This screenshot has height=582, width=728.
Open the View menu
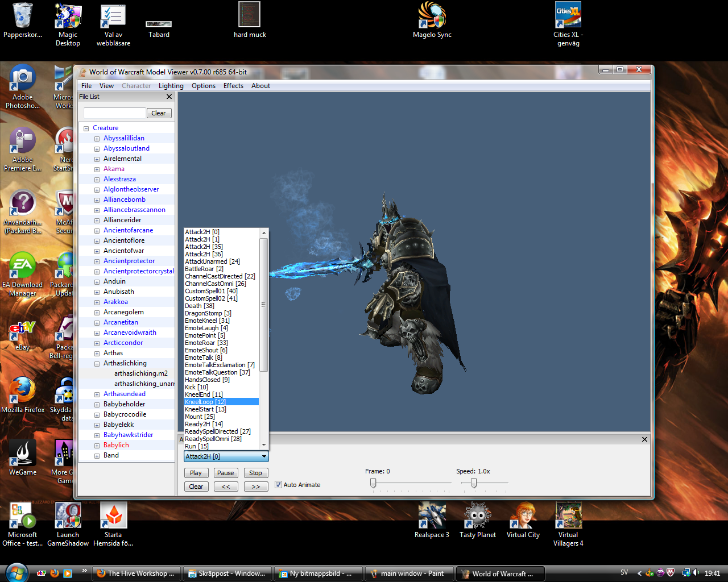[x=106, y=86]
